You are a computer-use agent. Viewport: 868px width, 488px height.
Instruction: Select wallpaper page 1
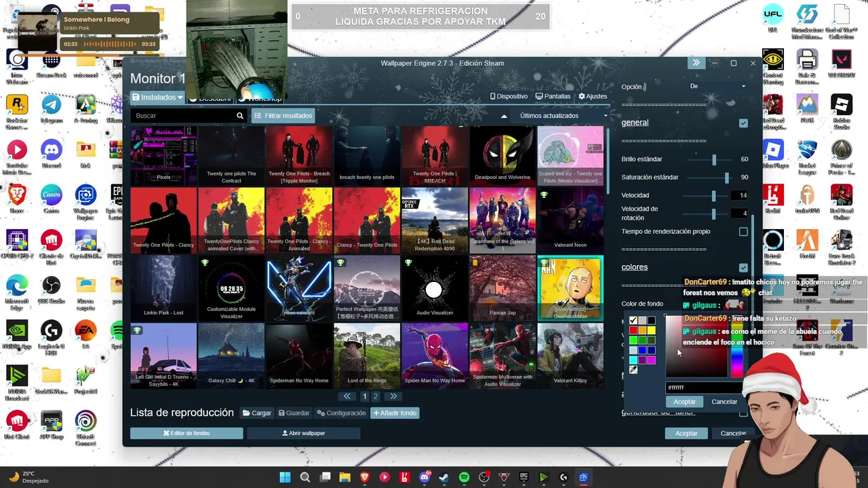click(x=364, y=396)
